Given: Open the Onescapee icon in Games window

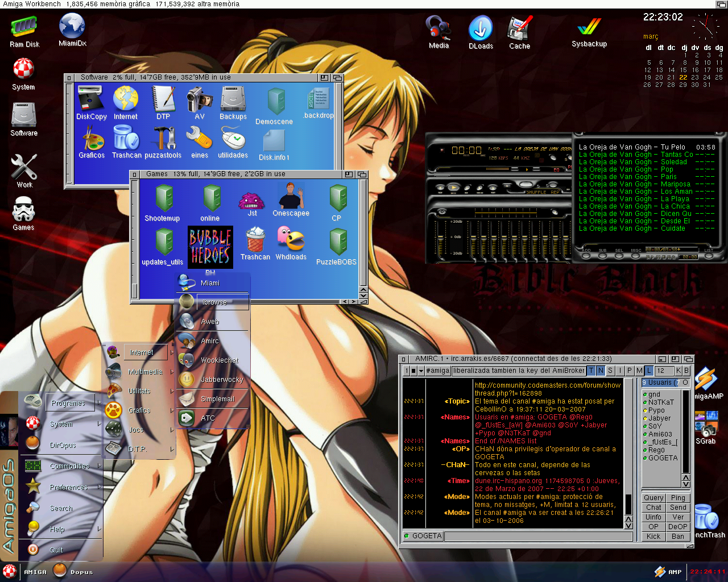Looking at the screenshot, I should (x=291, y=196).
